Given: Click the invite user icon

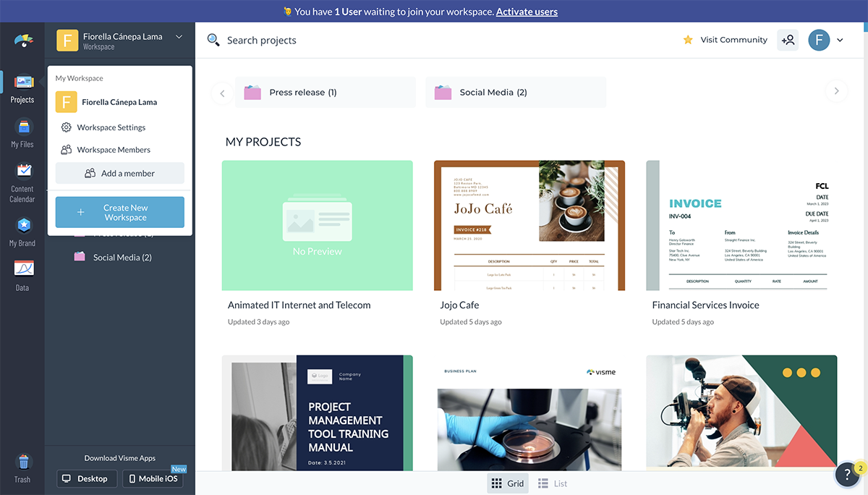Looking at the screenshot, I should [788, 41].
